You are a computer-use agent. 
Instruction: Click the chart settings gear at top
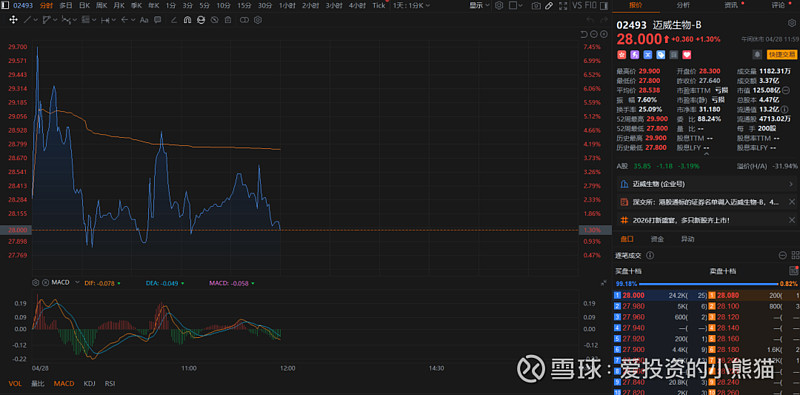pyautogui.click(x=499, y=5)
